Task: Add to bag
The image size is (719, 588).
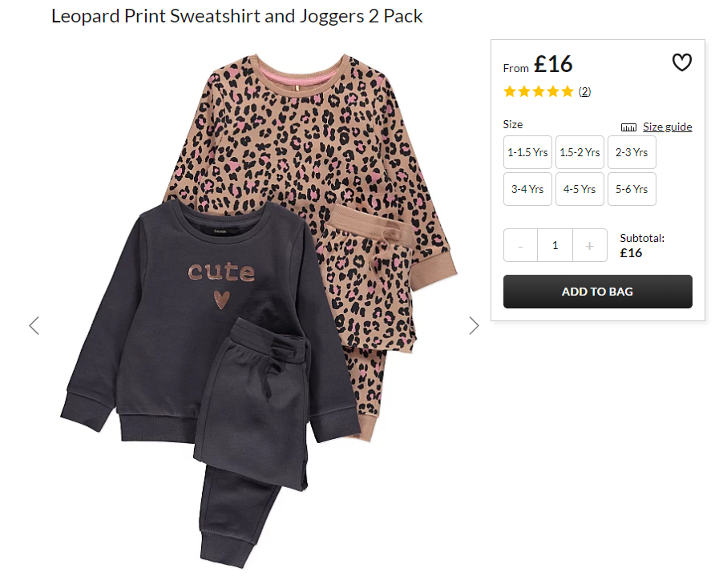Action: 597,292
